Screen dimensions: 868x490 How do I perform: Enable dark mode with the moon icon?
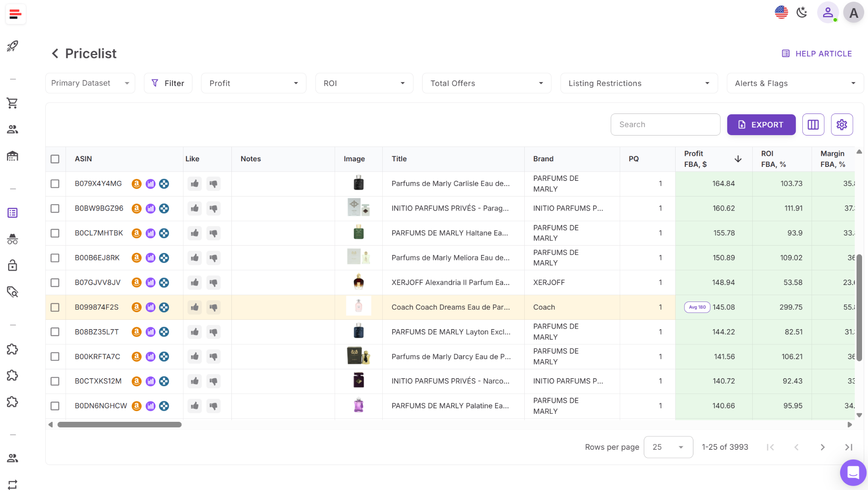pyautogui.click(x=801, y=13)
